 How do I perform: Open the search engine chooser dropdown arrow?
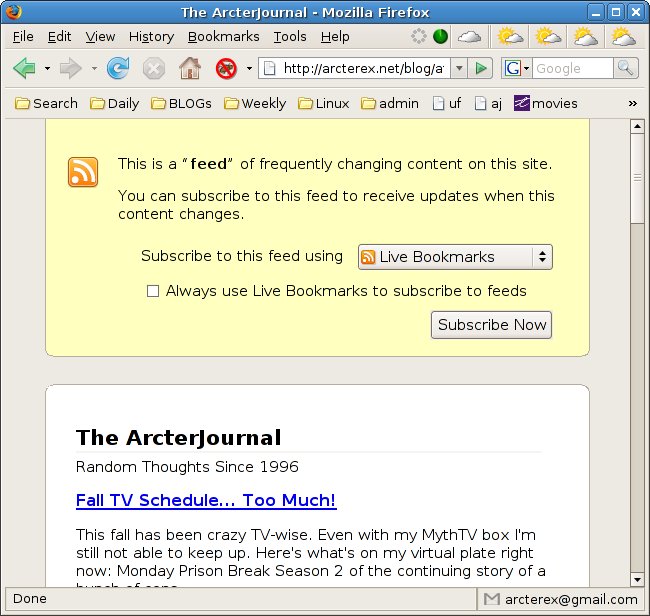(x=526, y=68)
